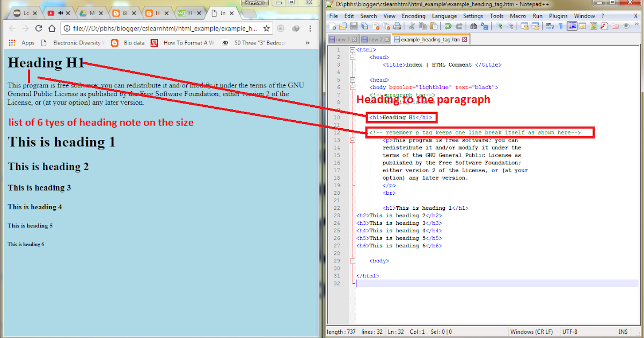Bookmark this page with the star icon
Viewport: 644px width, 338px height.
coord(266,28)
